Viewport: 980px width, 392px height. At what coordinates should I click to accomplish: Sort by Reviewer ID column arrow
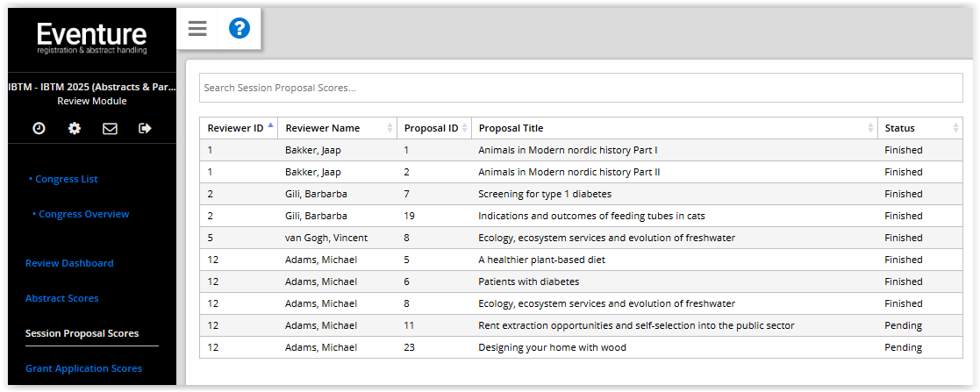pos(270,125)
